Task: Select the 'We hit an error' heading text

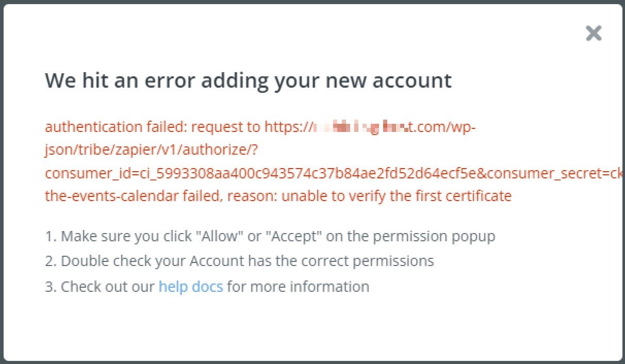Action: (x=248, y=80)
